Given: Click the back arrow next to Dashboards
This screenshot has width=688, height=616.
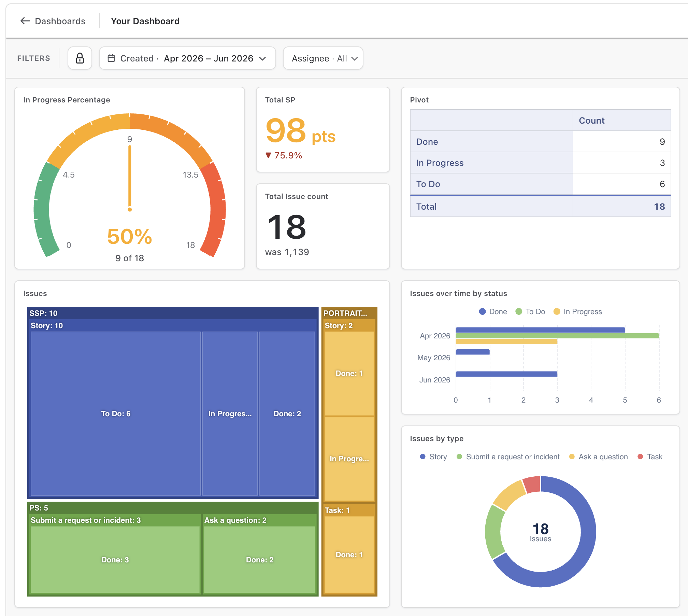Looking at the screenshot, I should [x=25, y=21].
